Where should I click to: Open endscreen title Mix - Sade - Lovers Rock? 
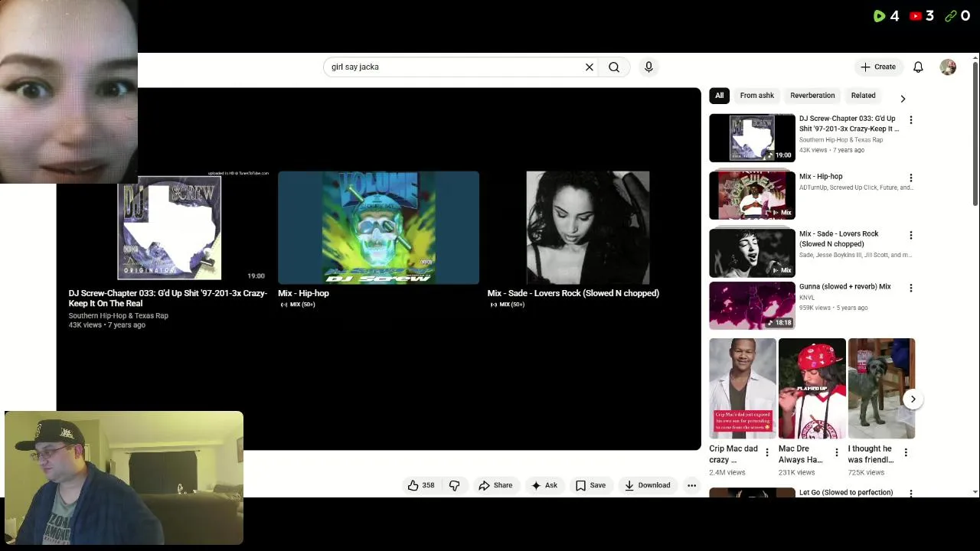pos(573,293)
